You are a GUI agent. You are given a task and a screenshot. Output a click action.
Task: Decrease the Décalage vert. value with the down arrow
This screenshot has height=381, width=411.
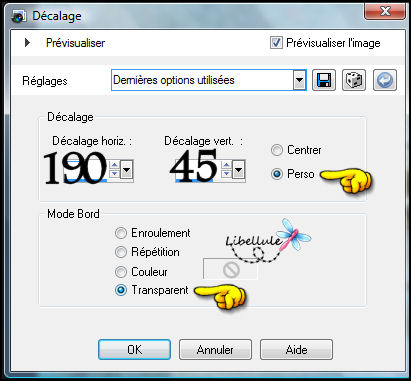point(226,174)
